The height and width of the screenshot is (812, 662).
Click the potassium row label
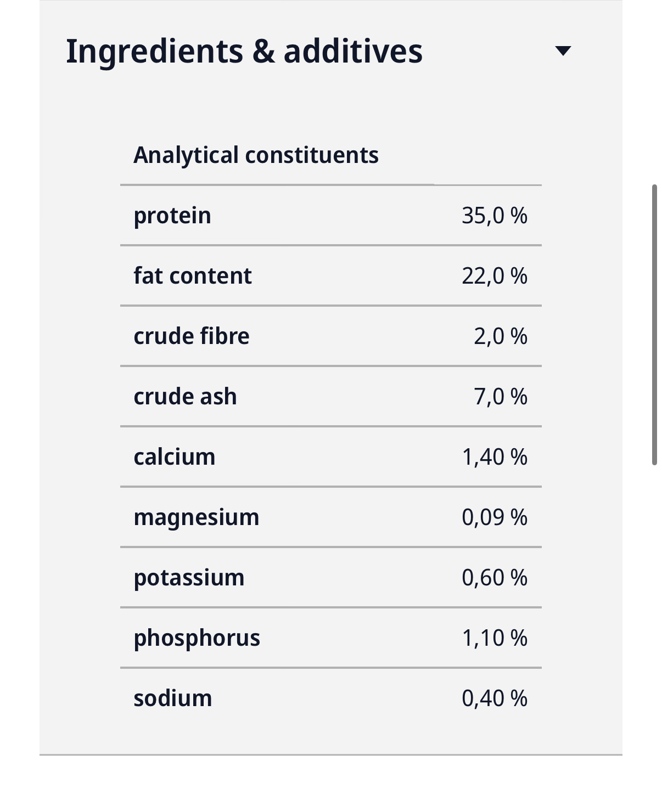(x=189, y=578)
